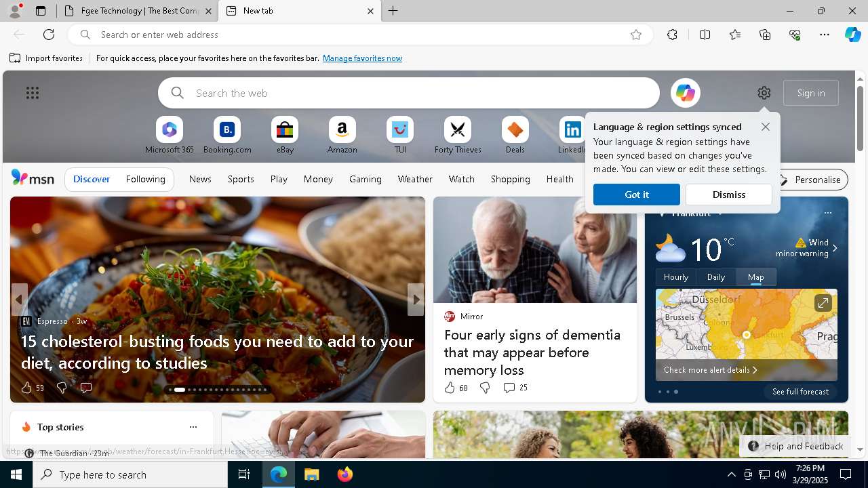The image size is (868, 488).
Task: Click Import favorites button
Action: 46,58
